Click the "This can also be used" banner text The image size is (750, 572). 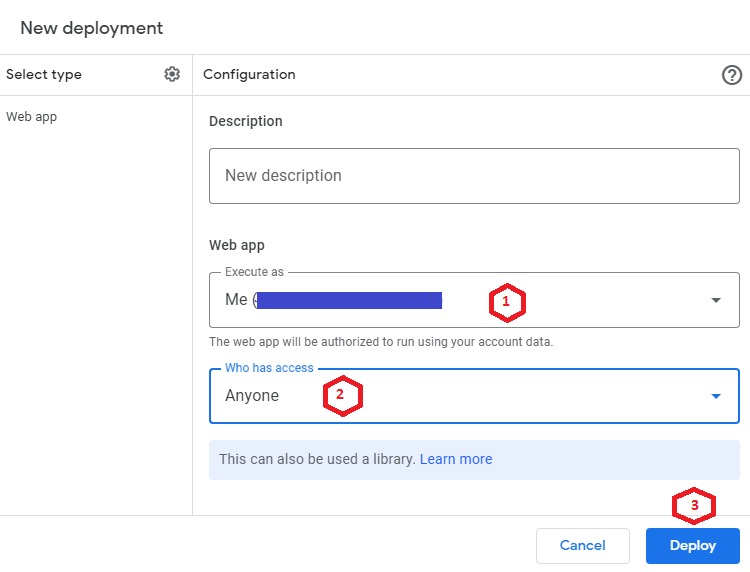pos(316,459)
